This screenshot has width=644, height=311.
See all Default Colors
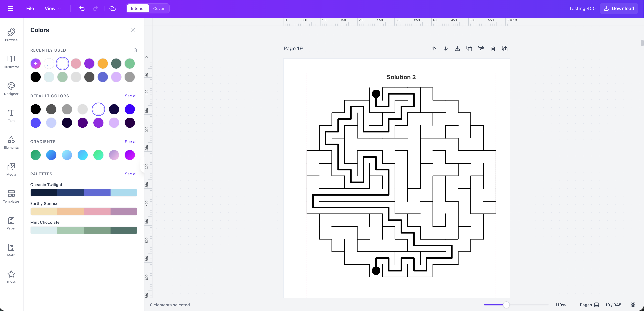pyautogui.click(x=131, y=96)
